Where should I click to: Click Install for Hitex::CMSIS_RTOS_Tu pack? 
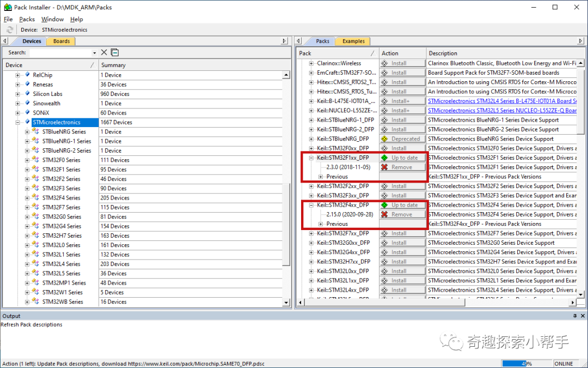tap(403, 92)
